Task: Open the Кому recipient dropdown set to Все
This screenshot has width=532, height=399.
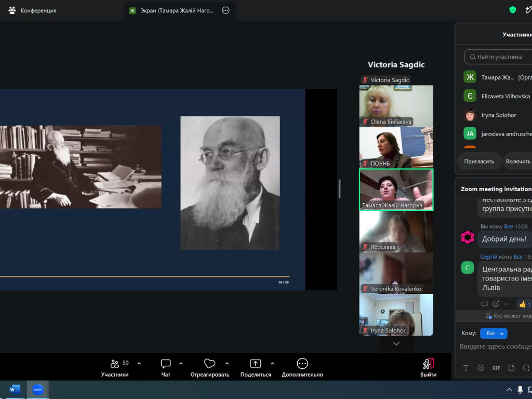Action: [x=494, y=334]
